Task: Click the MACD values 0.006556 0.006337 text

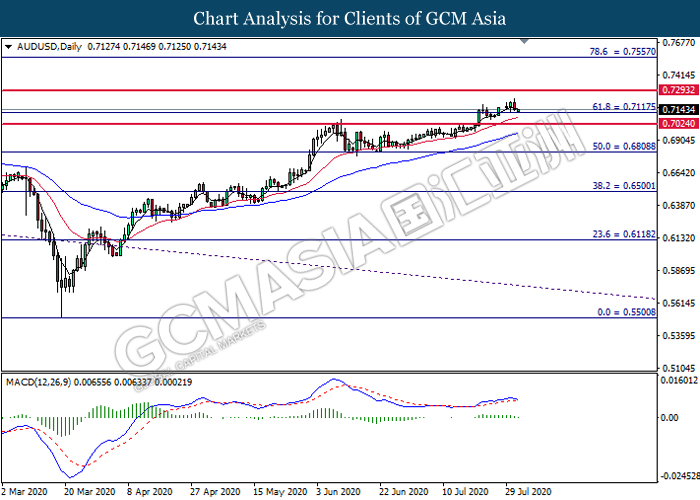Action: click(112, 382)
